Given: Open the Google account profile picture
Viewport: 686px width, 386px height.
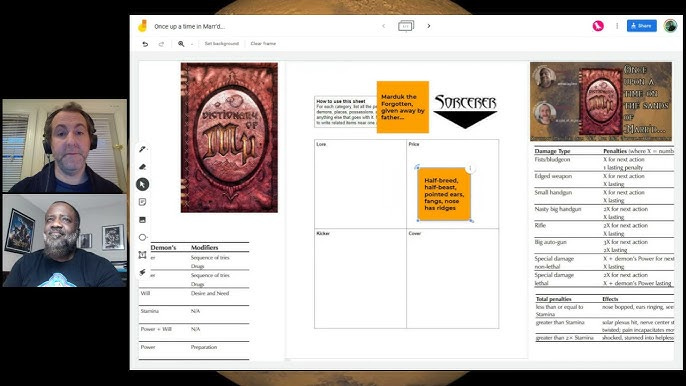Looking at the screenshot, I should 670,26.
